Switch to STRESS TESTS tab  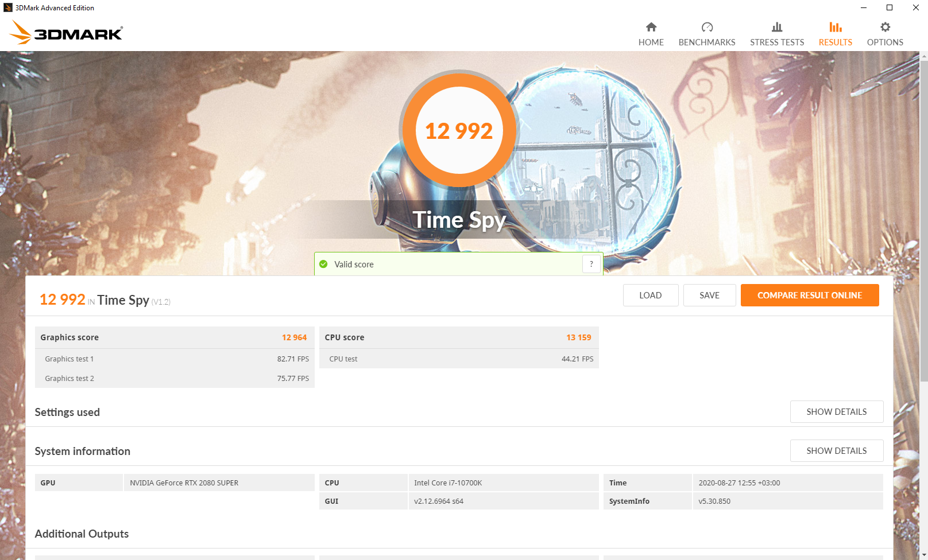pos(776,34)
